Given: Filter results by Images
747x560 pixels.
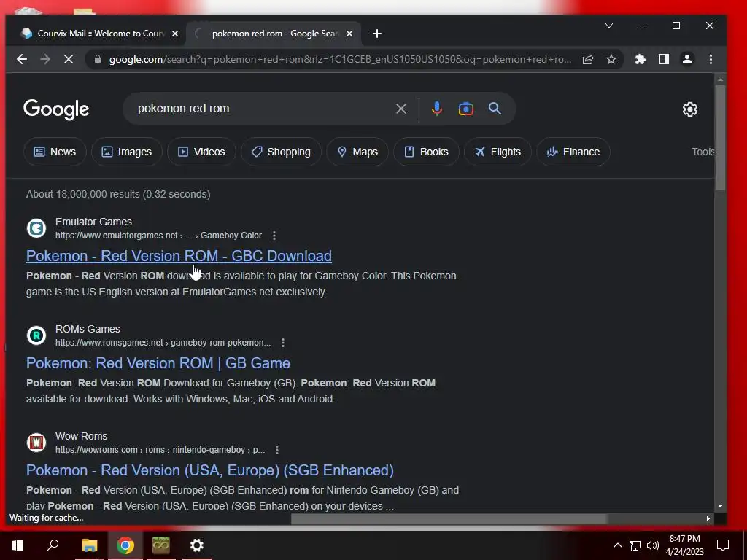Looking at the screenshot, I should [127, 152].
